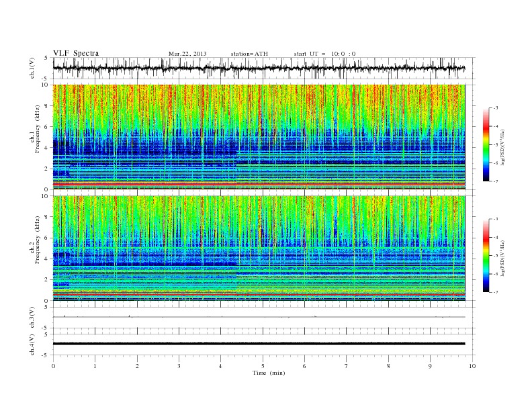Click the '8' kHz tick on ch.2 spectrogram

coord(46,217)
